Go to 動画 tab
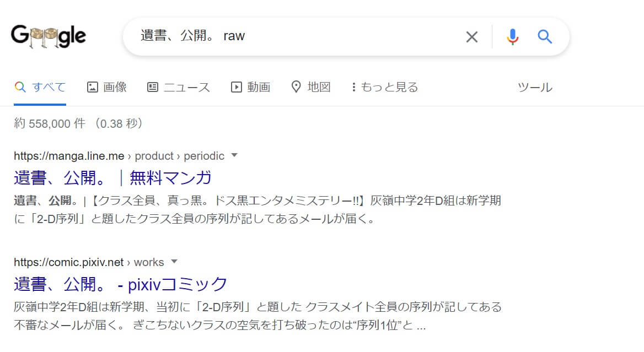 (250, 87)
